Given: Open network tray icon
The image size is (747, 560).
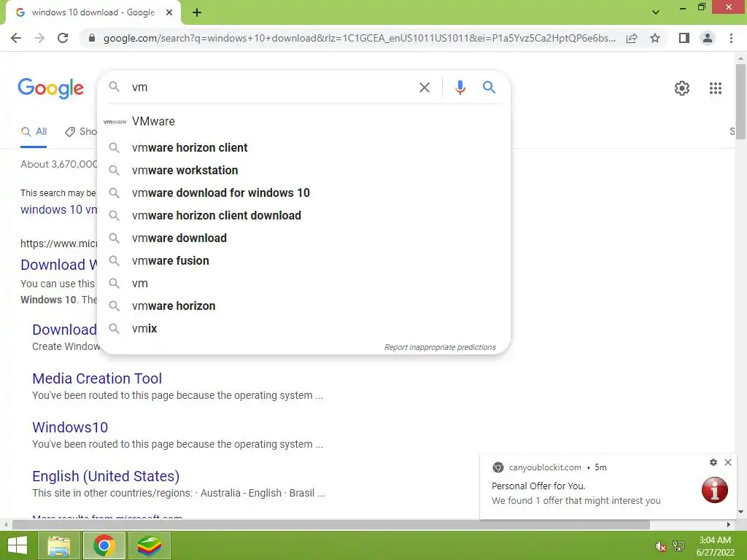Looking at the screenshot, I should click(x=678, y=545).
